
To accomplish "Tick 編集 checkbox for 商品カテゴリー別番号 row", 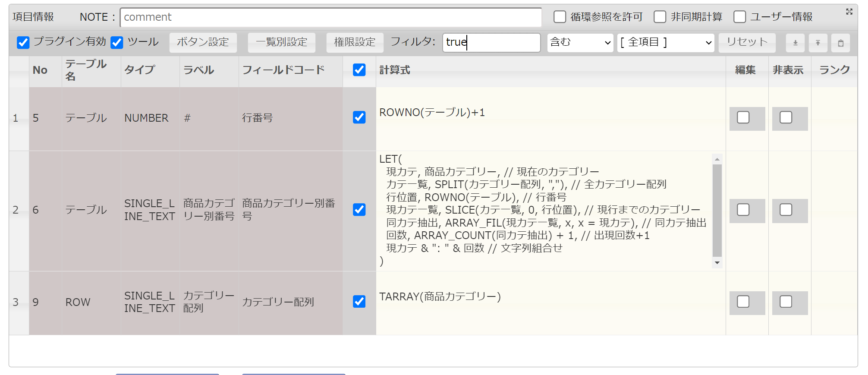I will (743, 210).
